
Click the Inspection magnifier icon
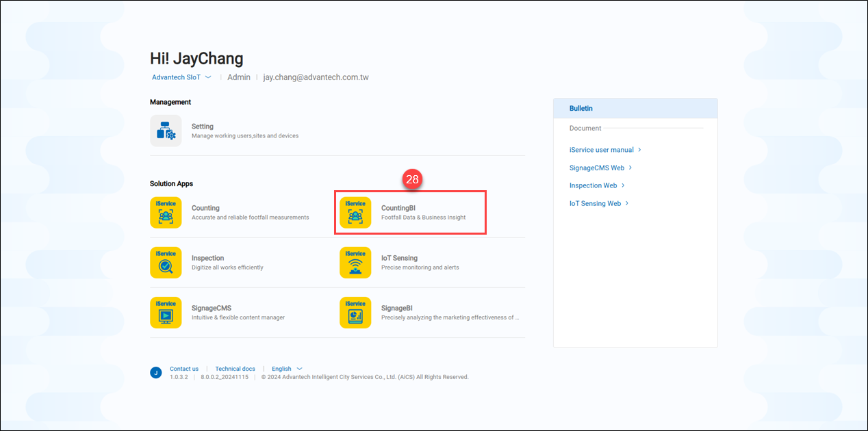(166, 263)
